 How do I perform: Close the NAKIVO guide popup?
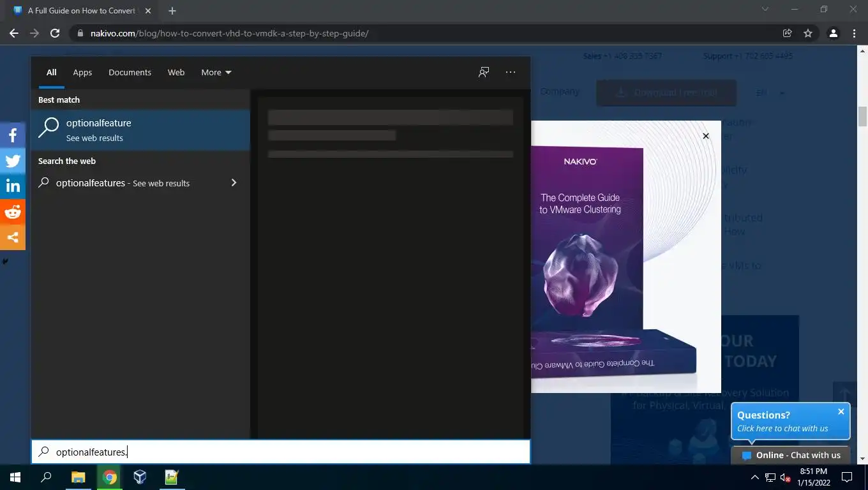tap(706, 136)
